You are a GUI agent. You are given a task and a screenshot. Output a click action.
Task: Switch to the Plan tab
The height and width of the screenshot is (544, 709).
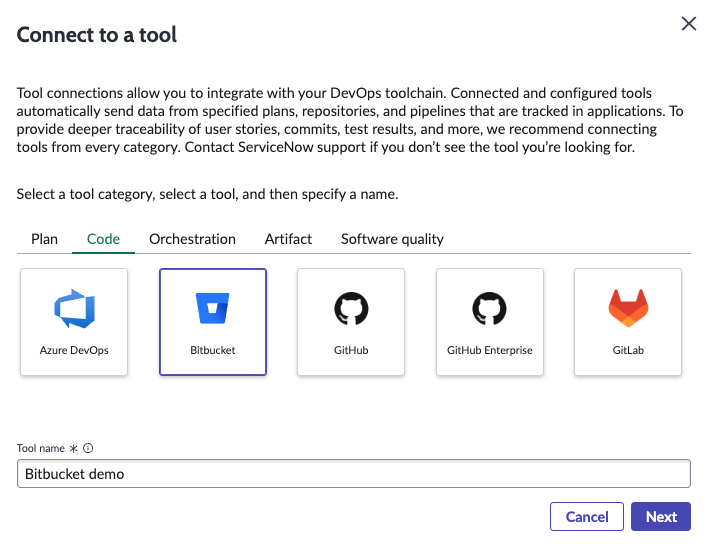point(44,239)
